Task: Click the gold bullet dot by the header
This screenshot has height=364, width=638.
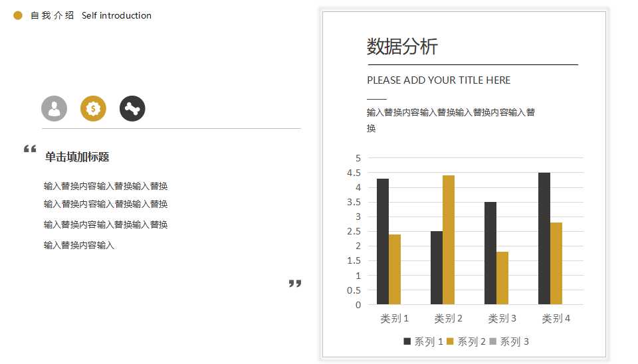Action: [17, 15]
